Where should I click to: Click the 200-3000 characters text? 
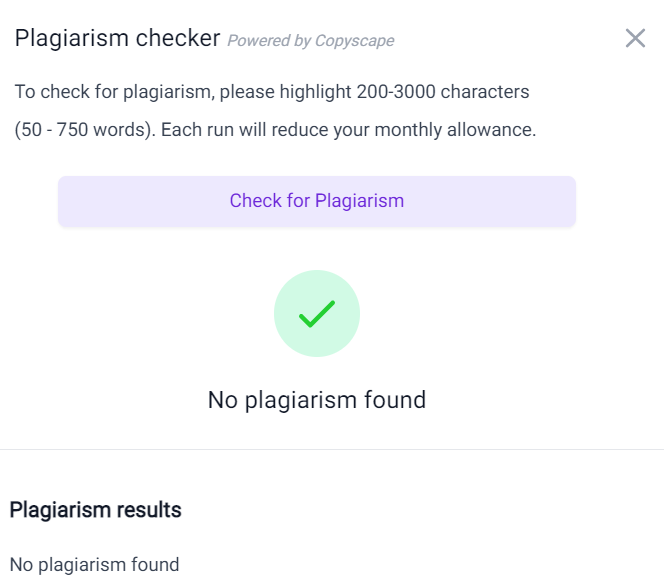[443, 92]
